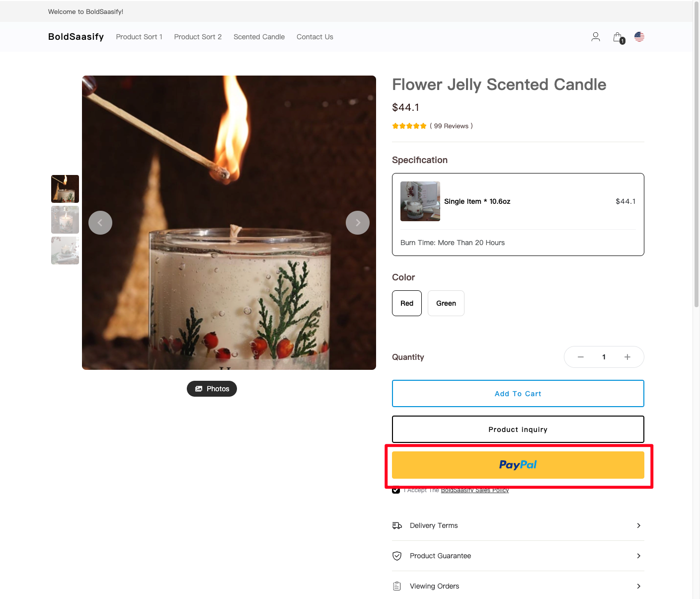Expand the Product Guarantee section
This screenshot has width=700, height=599.
[x=518, y=556]
